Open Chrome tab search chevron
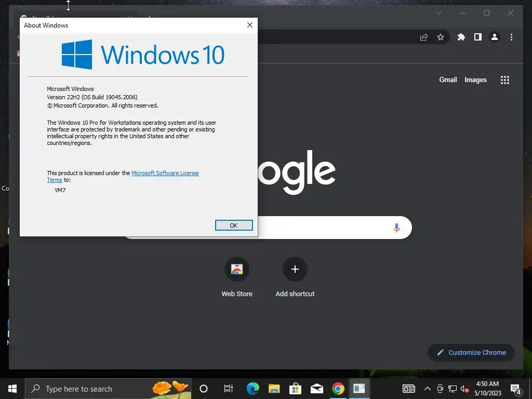Image resolution: width=532 pixels, height=399 pixels. click(x=438, y=13)
